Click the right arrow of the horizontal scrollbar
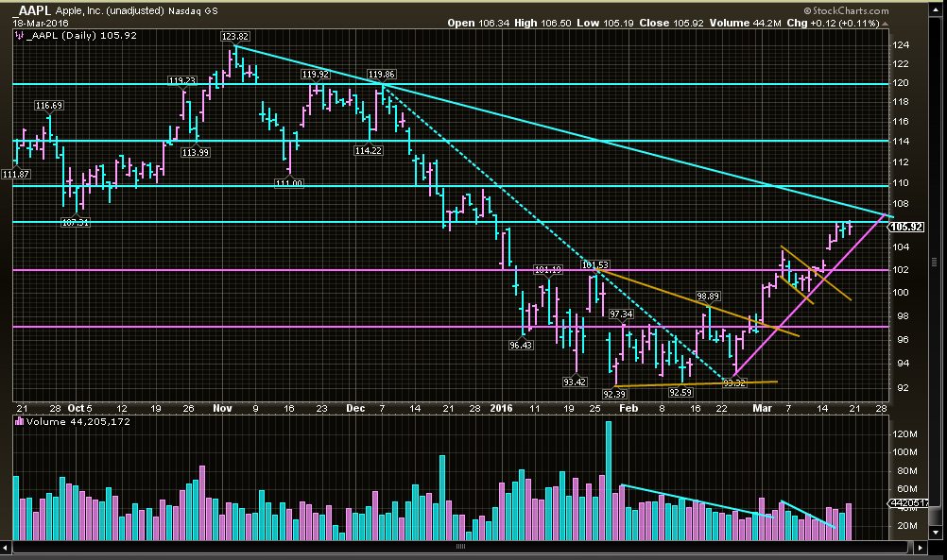Screen dimensions: 947x560 click(920, 548)
